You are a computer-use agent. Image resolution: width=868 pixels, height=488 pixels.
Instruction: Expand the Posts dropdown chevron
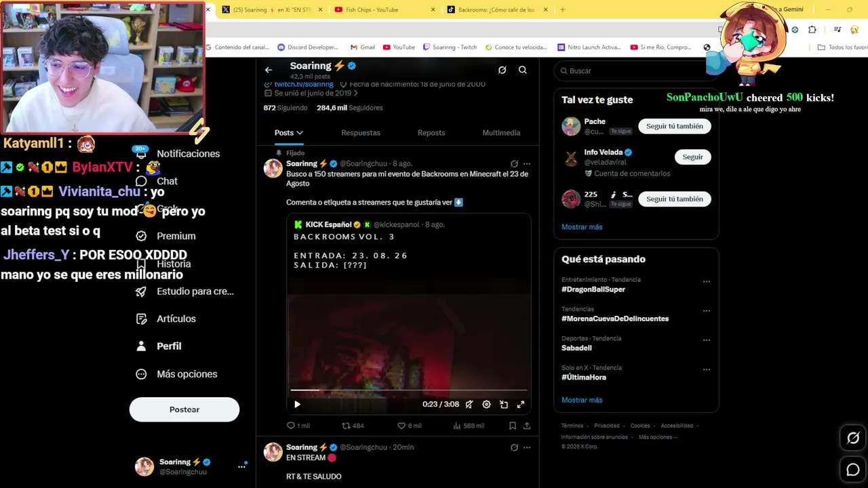pyautogui.click(x=300, y=133)
